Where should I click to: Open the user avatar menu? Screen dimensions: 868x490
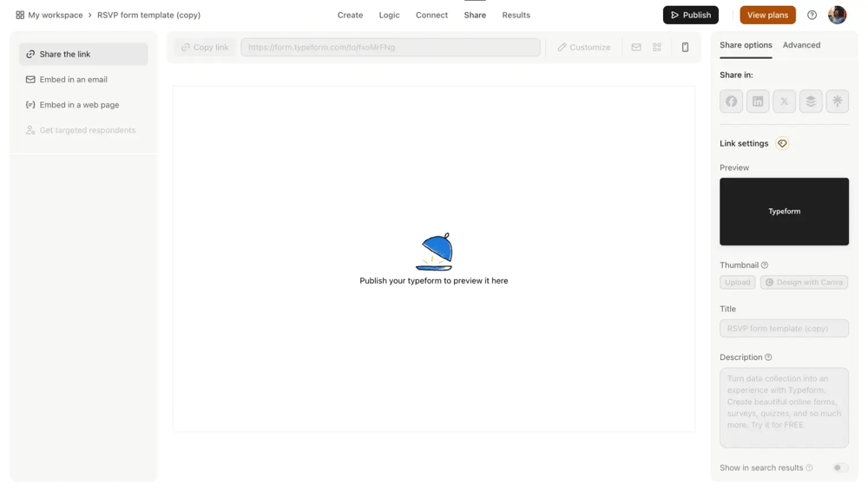[x=837, y=15]
